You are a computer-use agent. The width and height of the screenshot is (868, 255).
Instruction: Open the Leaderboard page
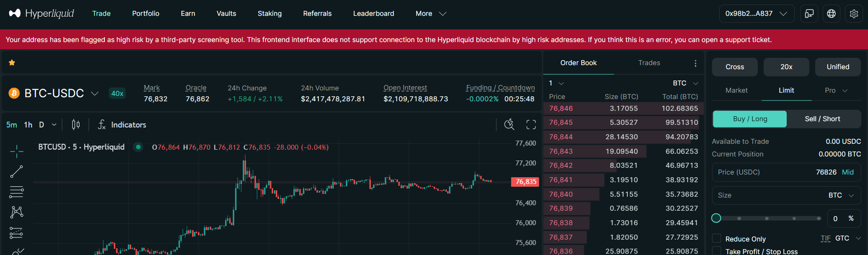[374, 14]
